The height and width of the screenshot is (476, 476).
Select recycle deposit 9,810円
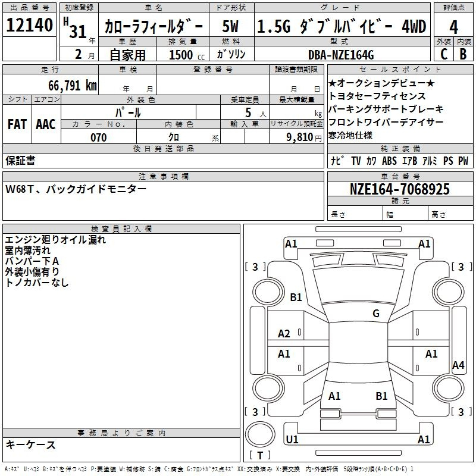click(x=304, y=137)
